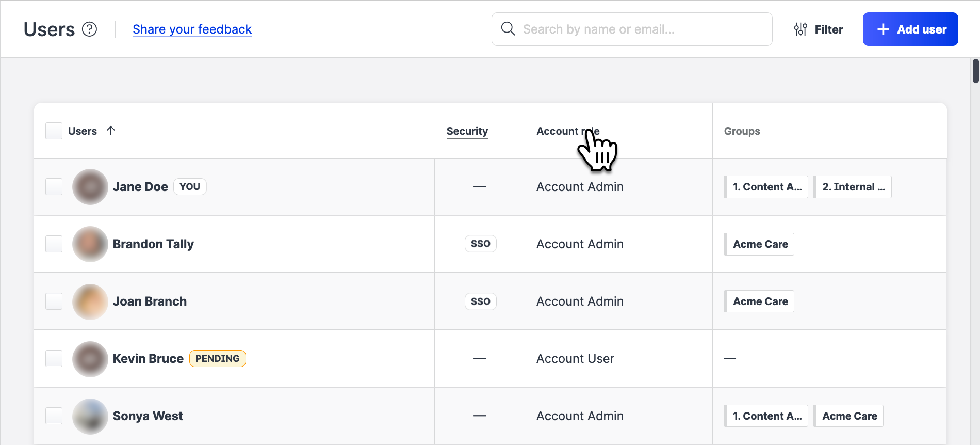Click the help question mark icon beside Users
The height and width of the screenshot is (445, 980).
[x=90, y=29]
